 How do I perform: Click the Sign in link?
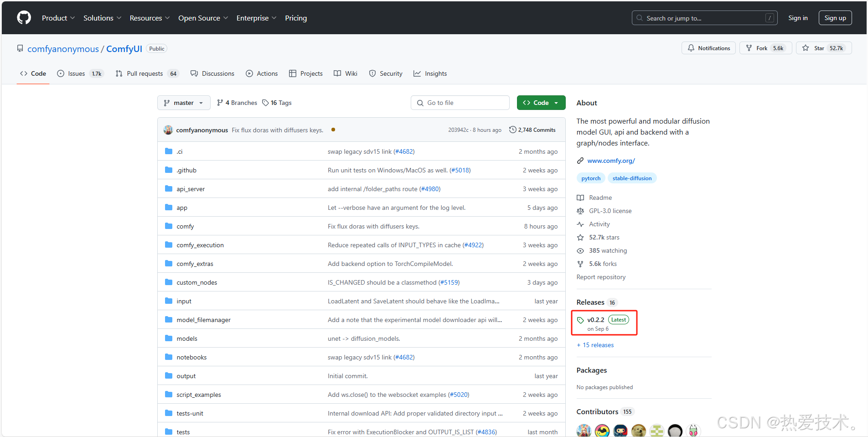point(798,18)
